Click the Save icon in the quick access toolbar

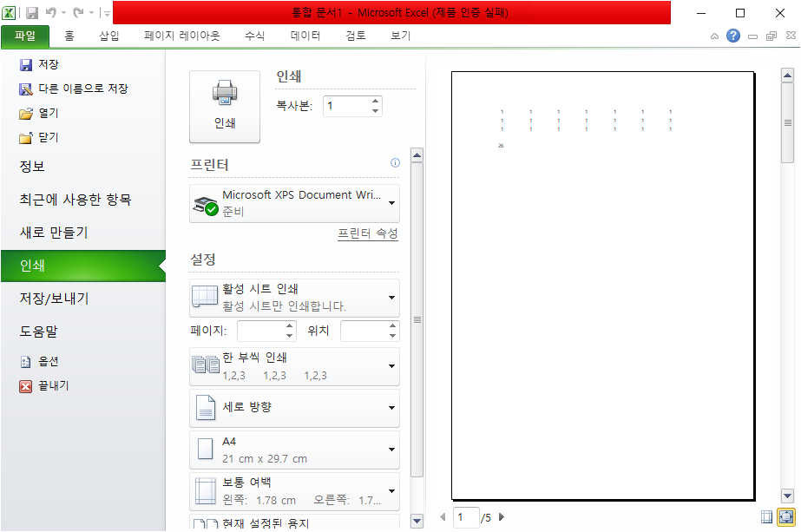[x=32, y=13]
